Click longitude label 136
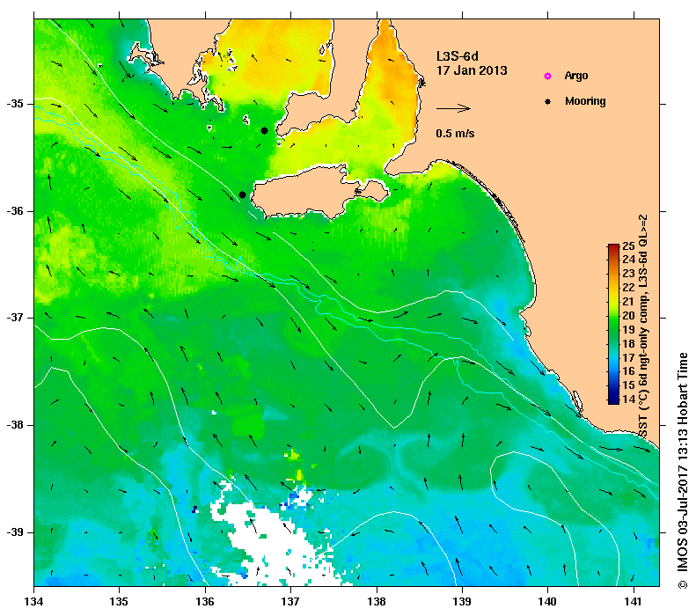Viewport: 696px width, 616px height. click(205, 602)
